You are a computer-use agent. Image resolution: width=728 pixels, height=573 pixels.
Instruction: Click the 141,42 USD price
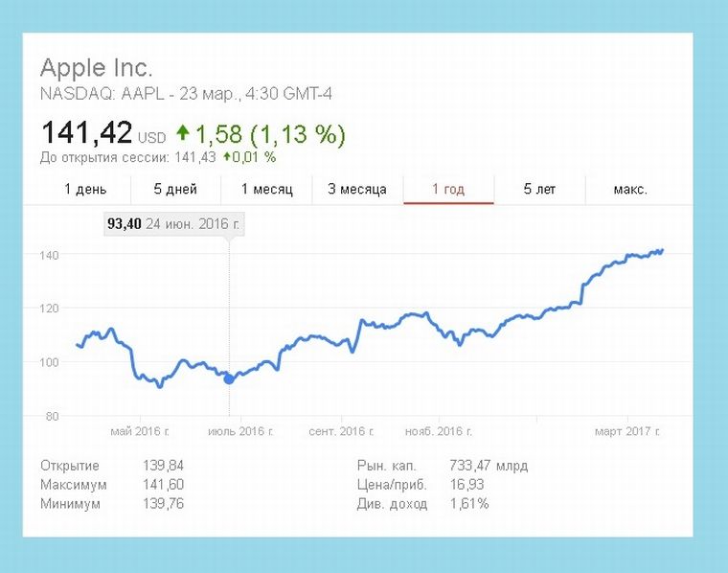[x=86, y=133]
